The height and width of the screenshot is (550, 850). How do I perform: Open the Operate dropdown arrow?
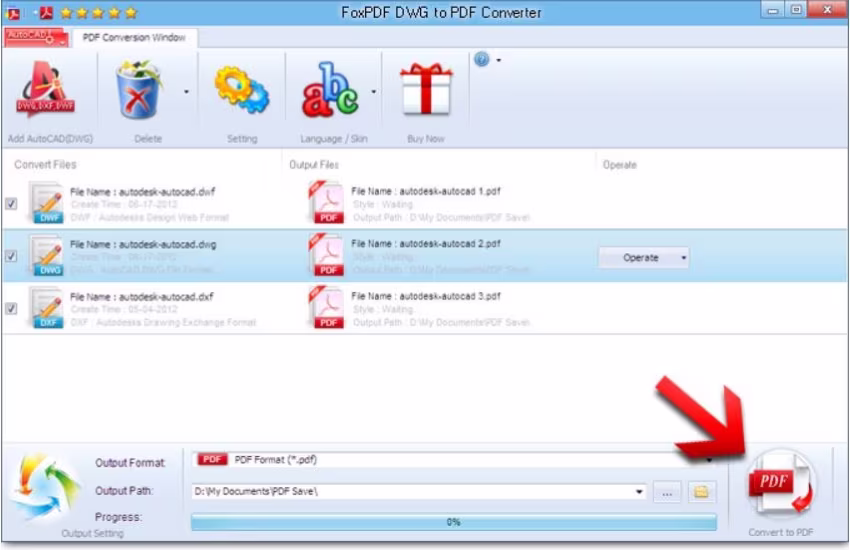[684, 258]
